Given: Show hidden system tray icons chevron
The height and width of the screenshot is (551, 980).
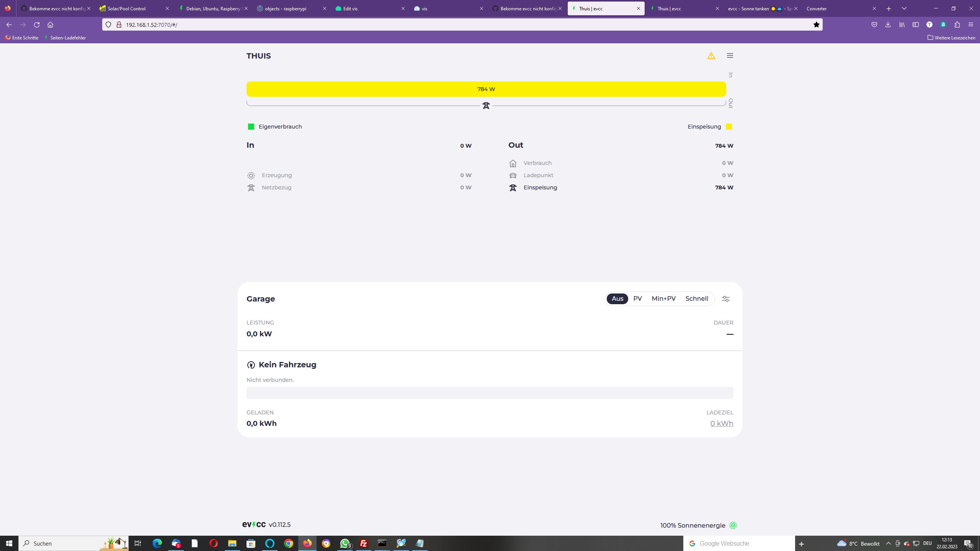Looking at the screenshot, I should click(889, 543).
